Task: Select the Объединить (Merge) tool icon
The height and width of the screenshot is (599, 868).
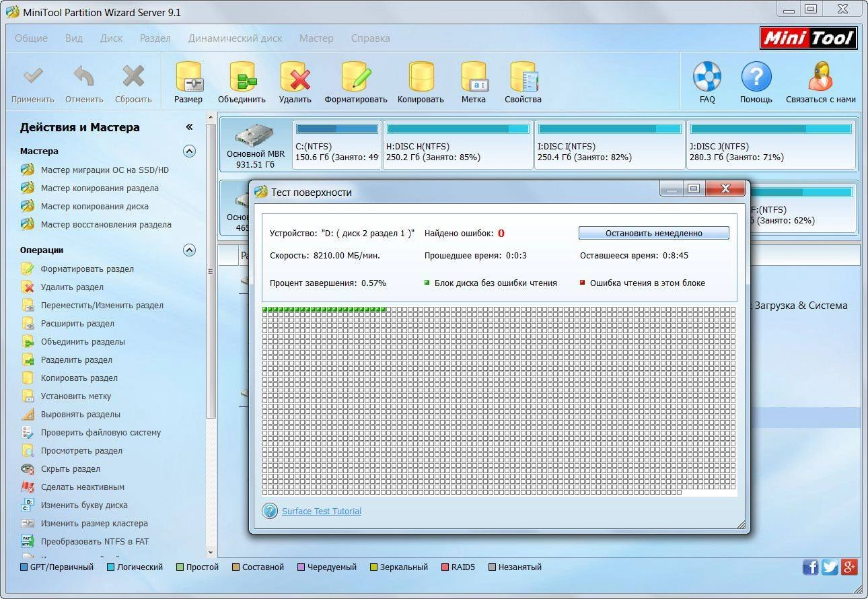Action: tap(242, 77)
